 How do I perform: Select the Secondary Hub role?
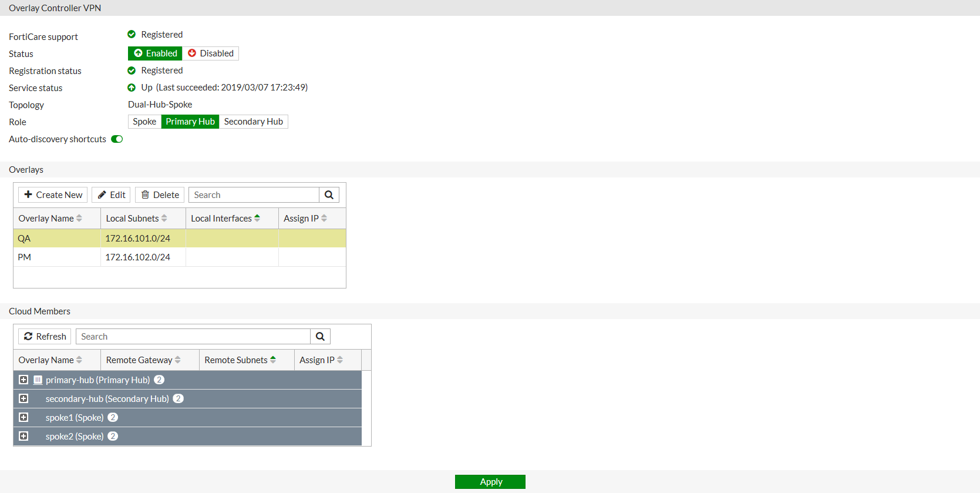254,122
